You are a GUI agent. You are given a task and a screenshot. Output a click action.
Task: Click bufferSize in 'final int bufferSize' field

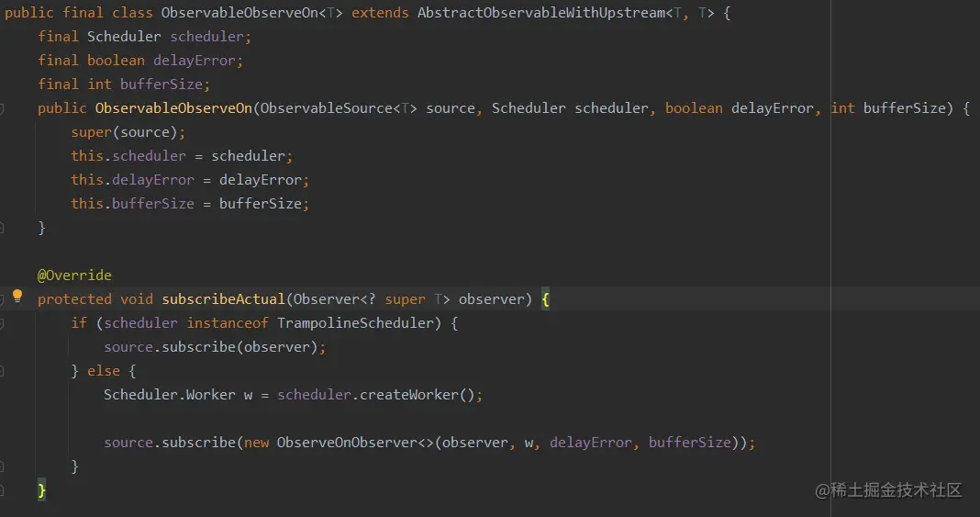(x=161, y=84)
